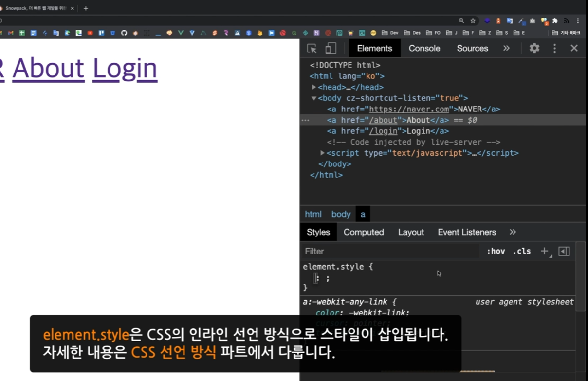Open the Extensions puzzle piece menu
The image size is (588, 381).
click(x=555, y=21)
